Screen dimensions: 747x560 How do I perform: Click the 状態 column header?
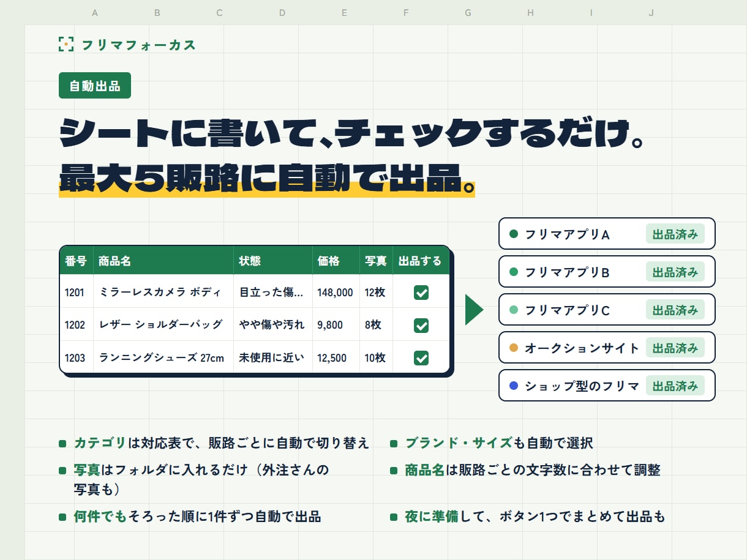pos(273,261)
